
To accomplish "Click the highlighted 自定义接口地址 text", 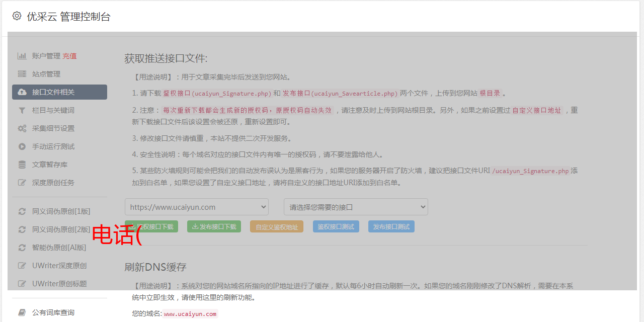I will click(x=537, y=110).
